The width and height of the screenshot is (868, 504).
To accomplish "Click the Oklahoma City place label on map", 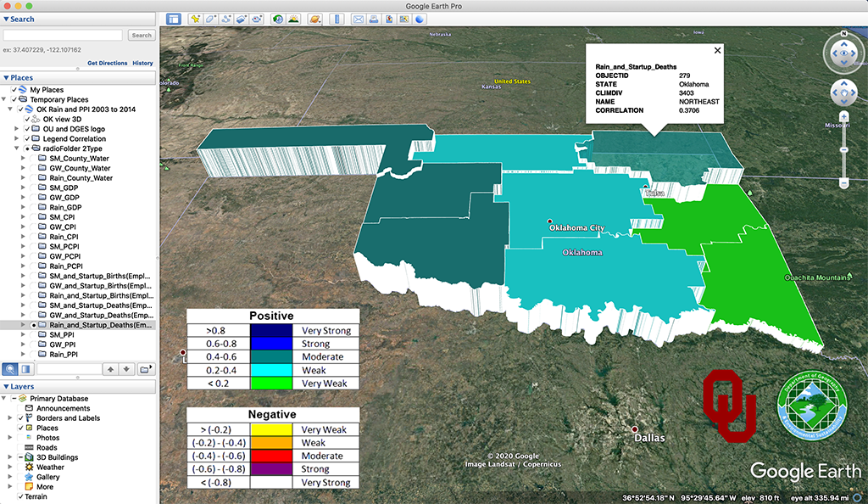I will click(x=576, y=227).
